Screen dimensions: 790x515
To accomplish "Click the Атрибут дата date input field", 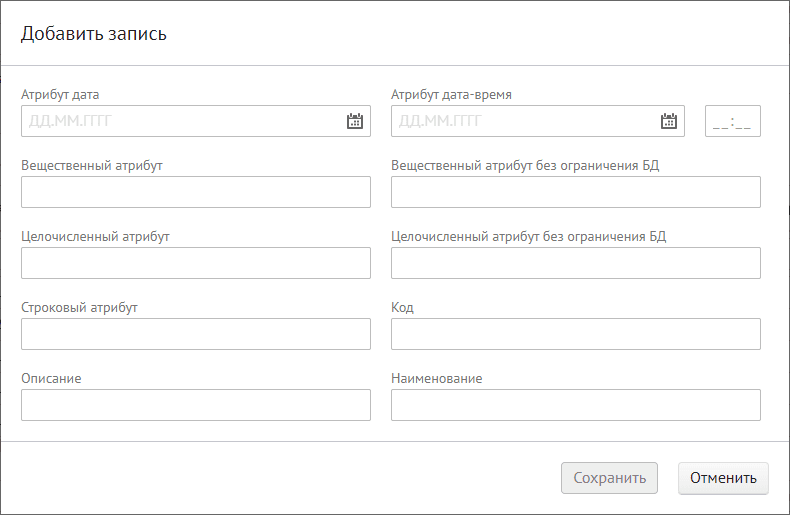I will tap(180, 121).
